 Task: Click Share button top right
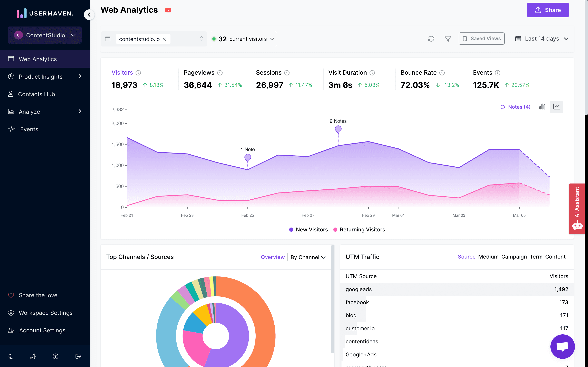pyautogui.click(x=548, y=10)
